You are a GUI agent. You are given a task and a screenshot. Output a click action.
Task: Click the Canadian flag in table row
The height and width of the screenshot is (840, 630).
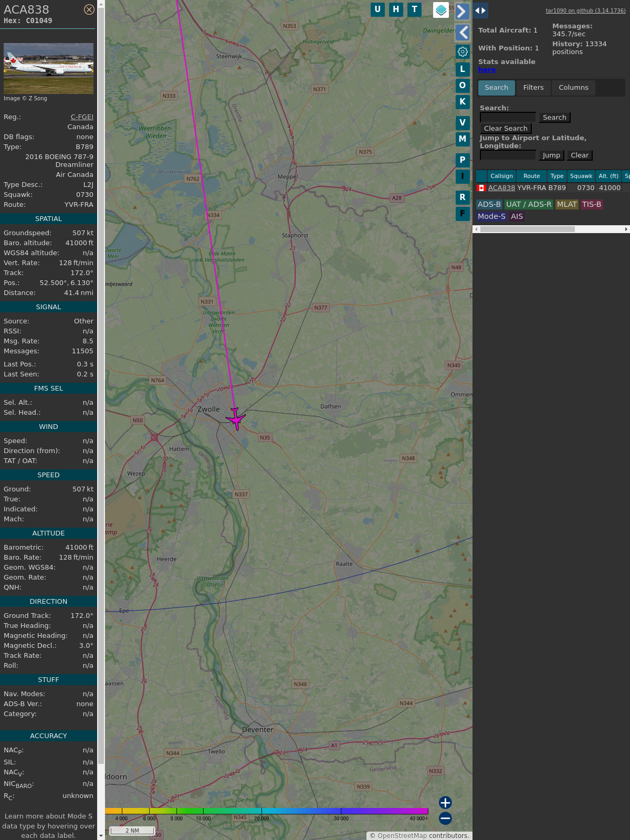pyautogui.click(x=481, y=188)
